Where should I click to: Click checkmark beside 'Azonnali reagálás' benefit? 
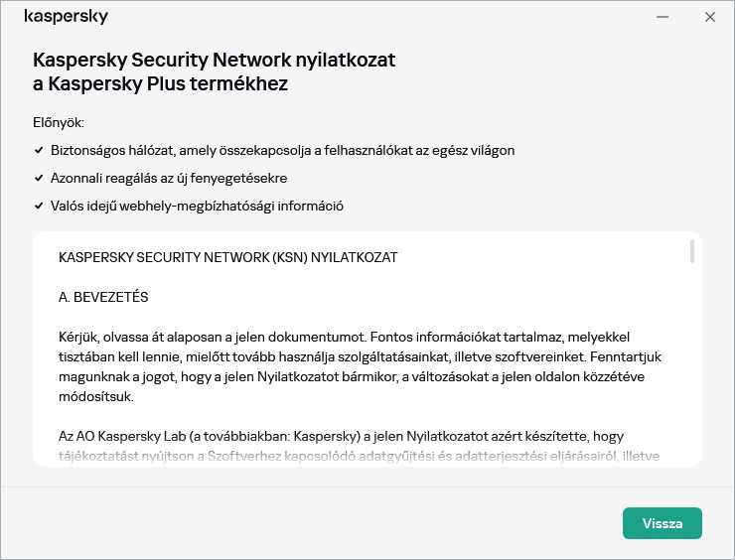click(x=38, y=179)
